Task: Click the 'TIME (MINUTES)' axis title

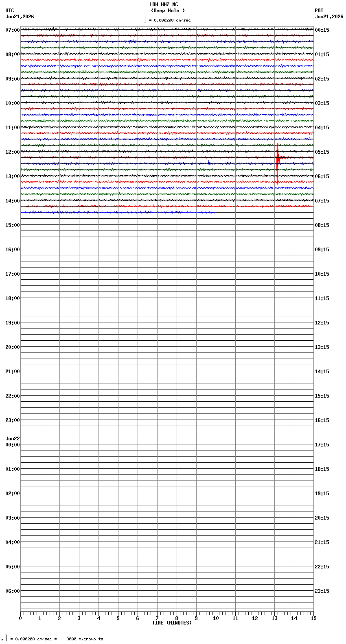Action: click(x=172, y=623)
